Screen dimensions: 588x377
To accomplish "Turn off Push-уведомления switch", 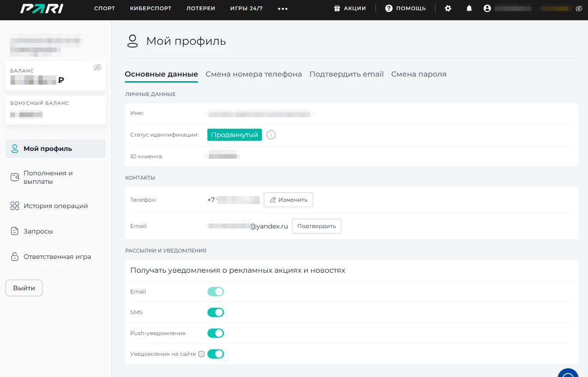I will tap(216, 333).
